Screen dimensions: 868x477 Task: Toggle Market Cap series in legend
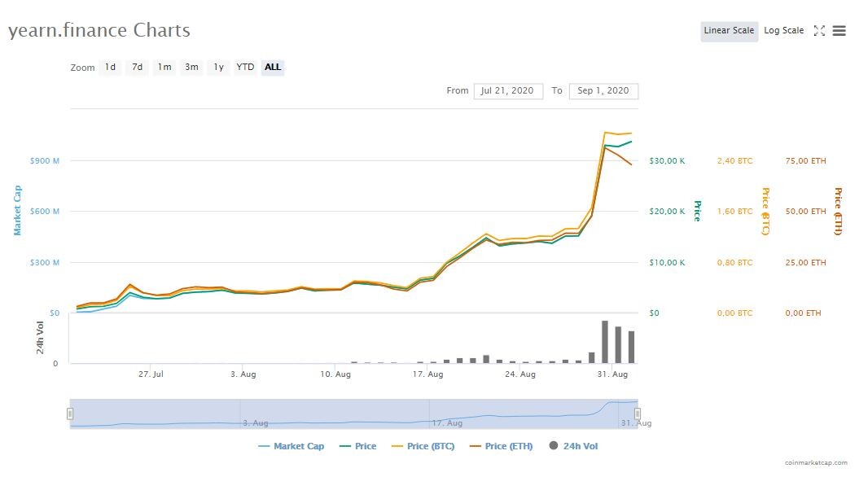292,447
